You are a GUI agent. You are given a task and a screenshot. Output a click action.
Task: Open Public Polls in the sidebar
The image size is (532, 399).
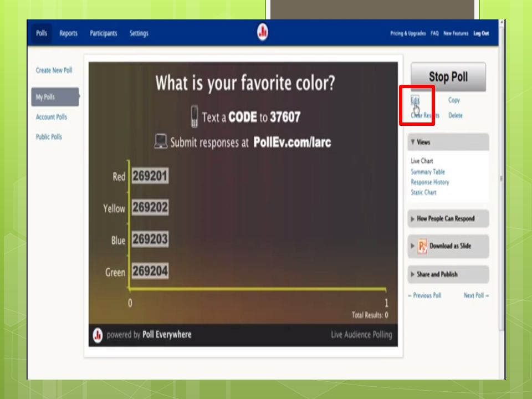49,137
